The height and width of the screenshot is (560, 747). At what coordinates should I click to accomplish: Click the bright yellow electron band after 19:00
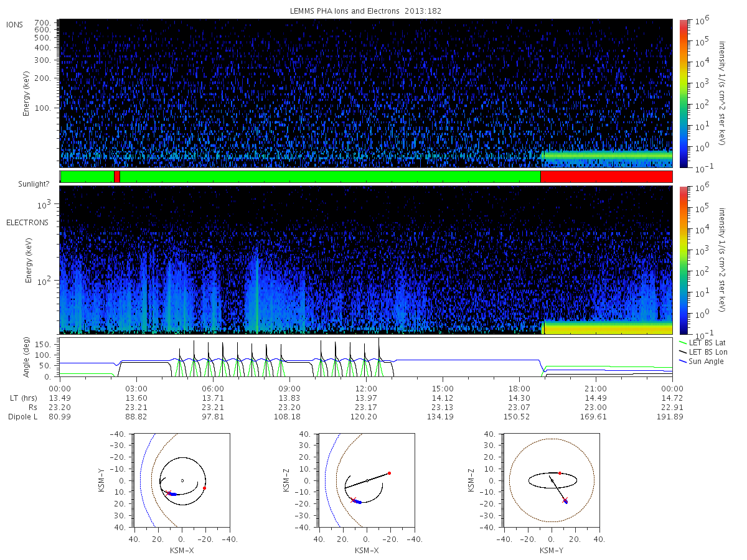click(x=608, y=328)
